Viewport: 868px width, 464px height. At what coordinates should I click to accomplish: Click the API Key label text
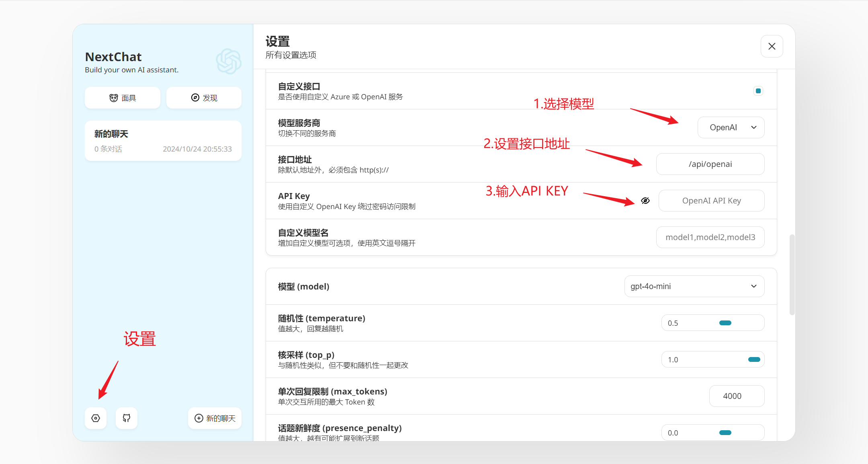(294, 196)
